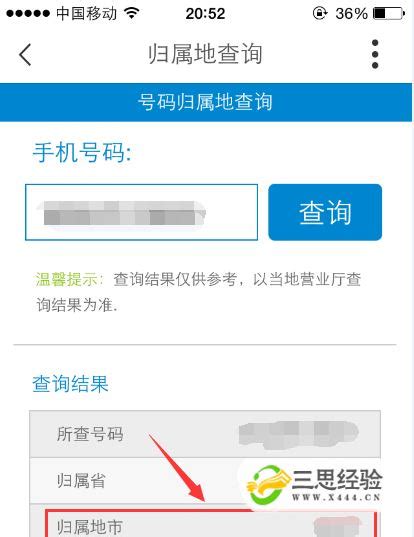Viewport: 414px width, 537px height.
Task: Tap the 20:52 clock in status bar
Action: pos(205,14)
